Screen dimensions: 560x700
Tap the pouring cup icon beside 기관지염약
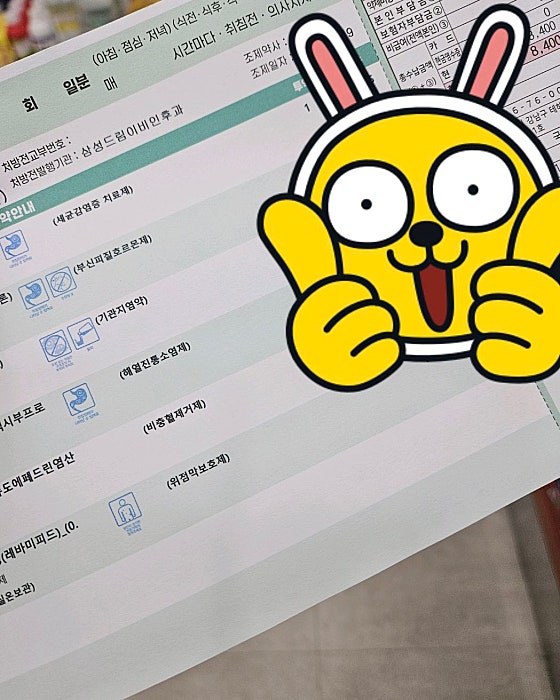(x=83, y=333)
